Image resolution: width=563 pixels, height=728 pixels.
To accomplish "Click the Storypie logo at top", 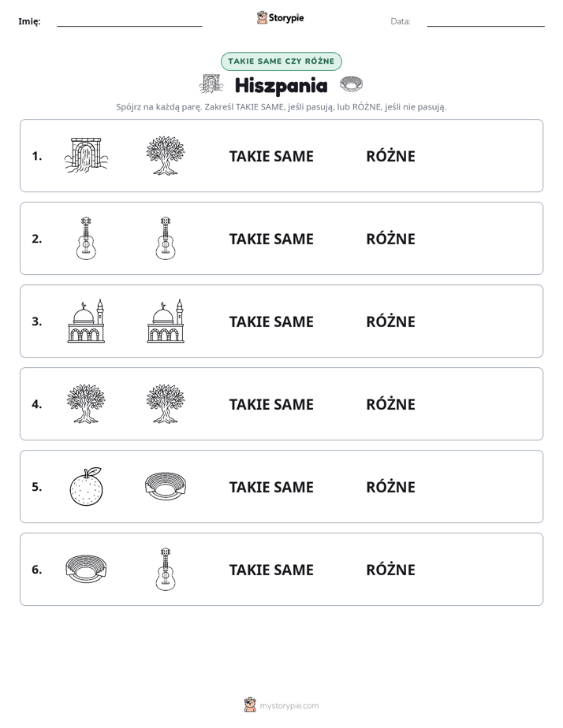I will pyautogui.click(x=281, y=17).
